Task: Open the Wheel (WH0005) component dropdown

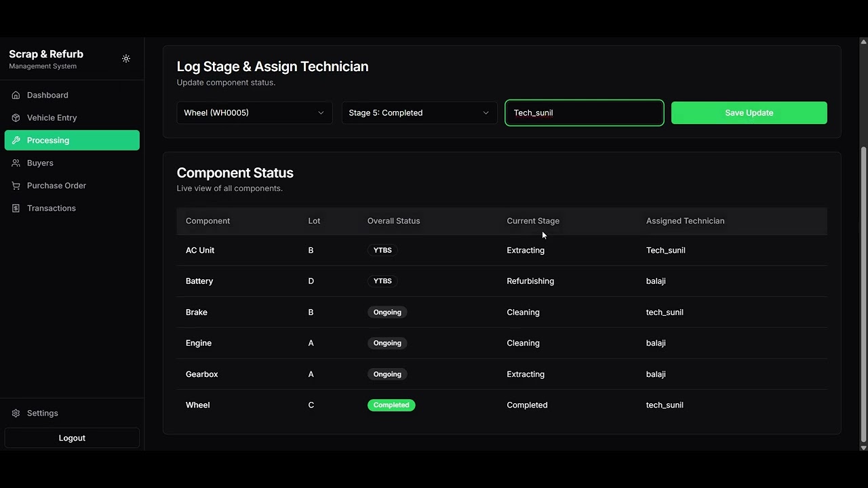Action: click(254, 113)
